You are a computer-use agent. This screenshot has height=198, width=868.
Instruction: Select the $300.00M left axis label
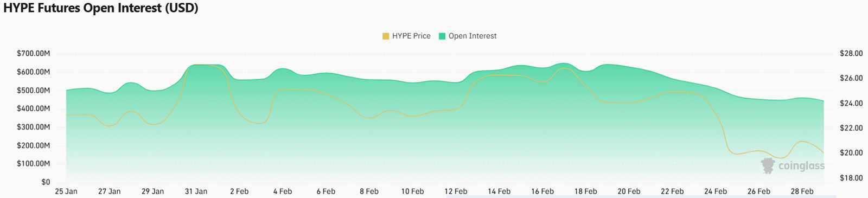coord(34,127)
